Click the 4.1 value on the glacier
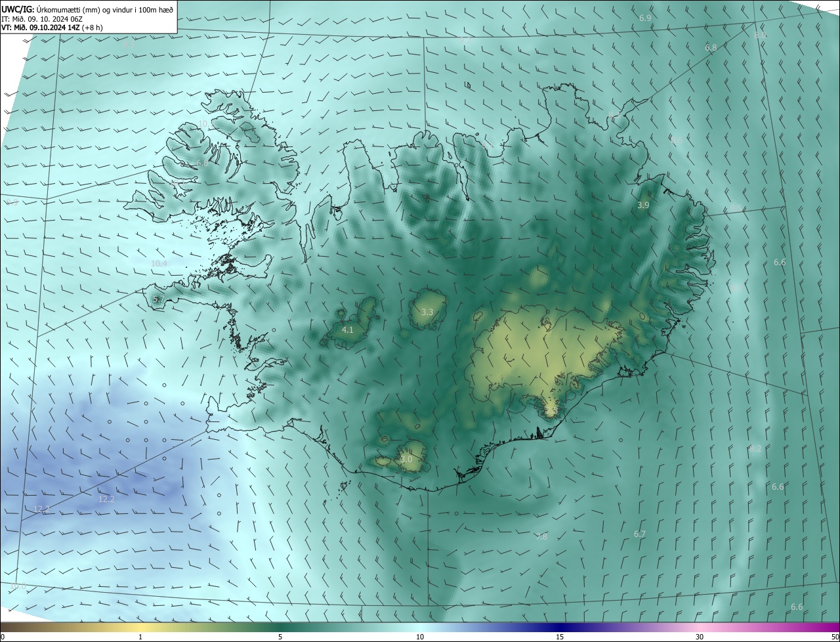840x642 pixels. point(348,330)
